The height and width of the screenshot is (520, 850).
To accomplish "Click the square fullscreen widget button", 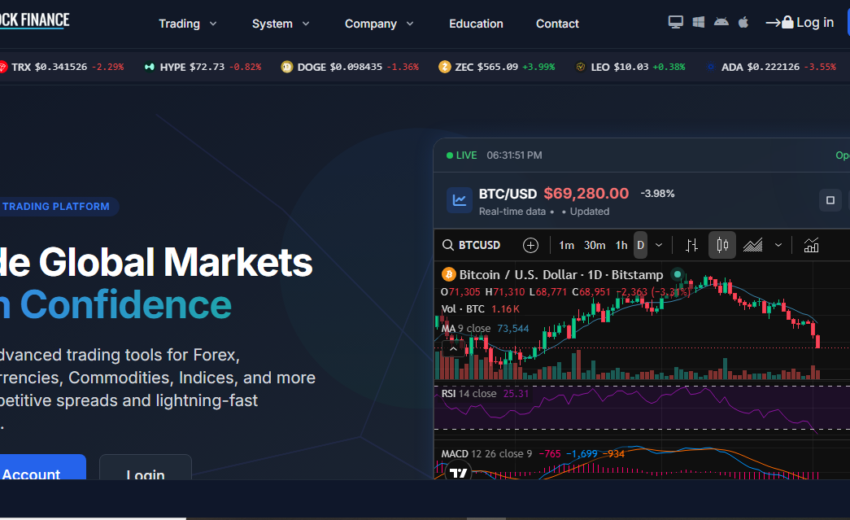I will [830, 200].
